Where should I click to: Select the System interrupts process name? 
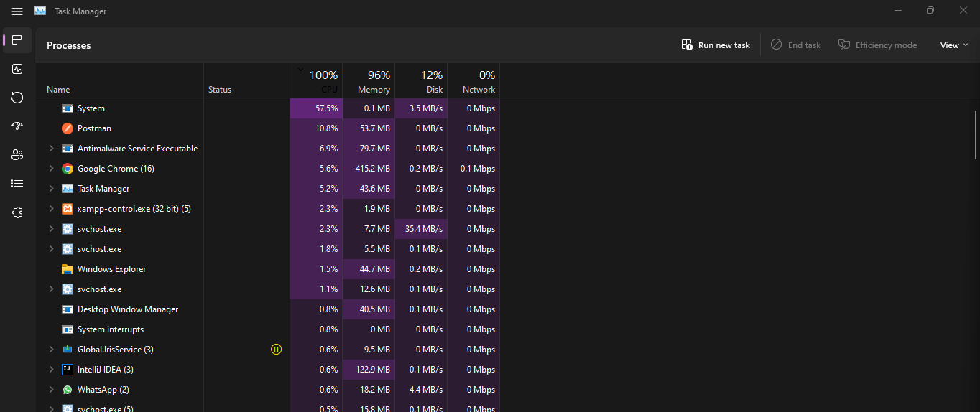[x=111, y=329]
